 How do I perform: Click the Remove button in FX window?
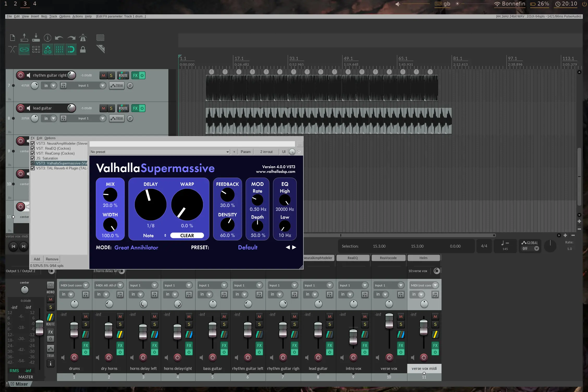tap(52, 259)
